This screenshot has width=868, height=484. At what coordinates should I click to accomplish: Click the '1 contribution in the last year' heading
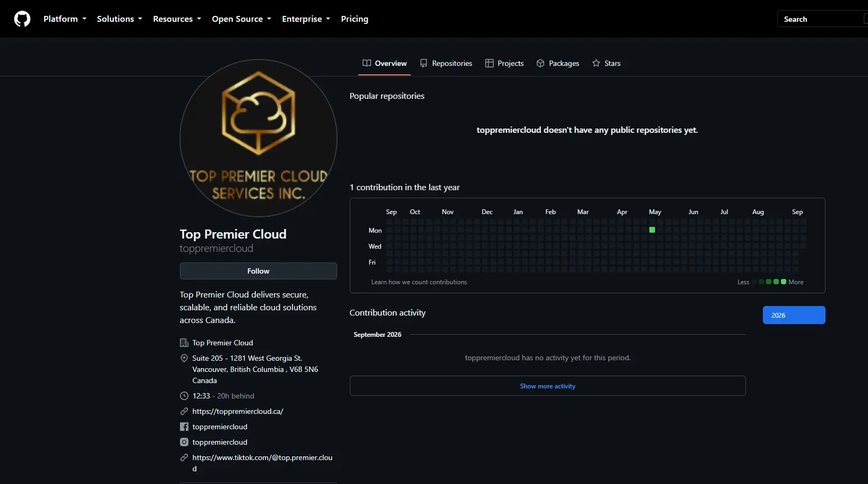405,188
